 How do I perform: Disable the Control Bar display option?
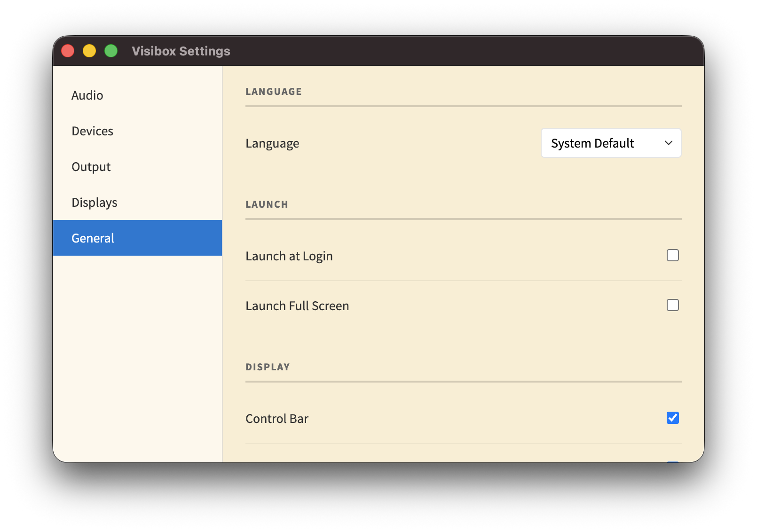673,417
